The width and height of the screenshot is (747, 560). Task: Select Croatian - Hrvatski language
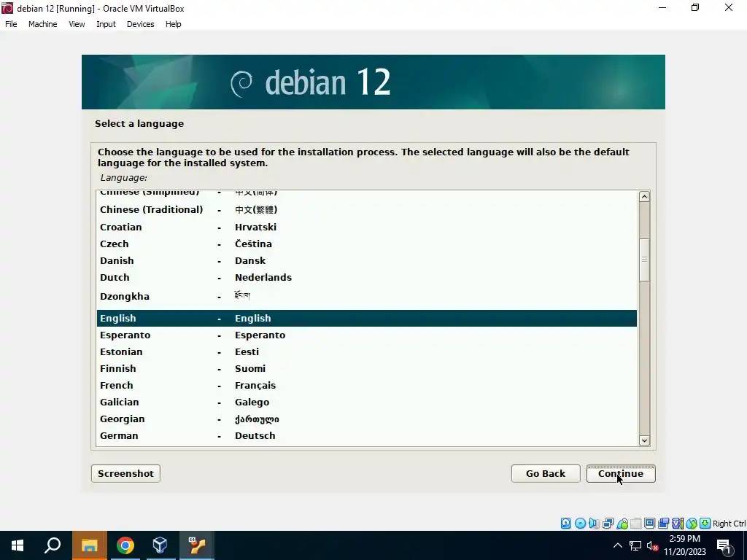point(366,227)
